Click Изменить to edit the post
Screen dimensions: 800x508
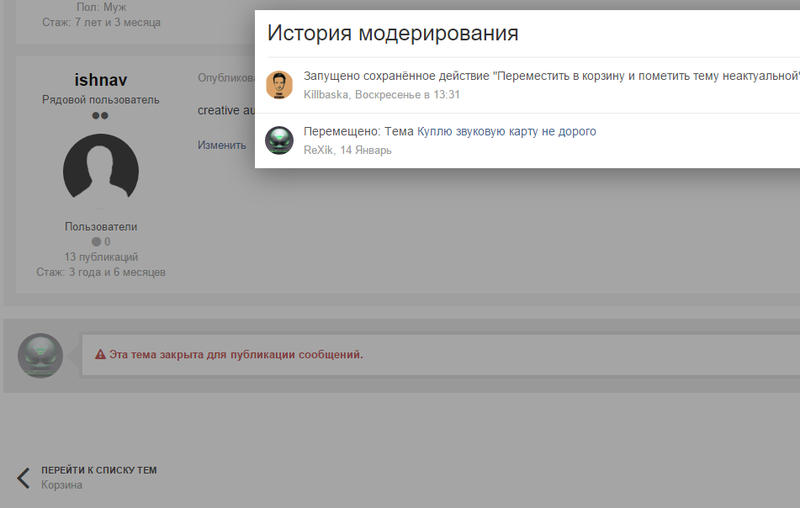click(x=222, y=145)
